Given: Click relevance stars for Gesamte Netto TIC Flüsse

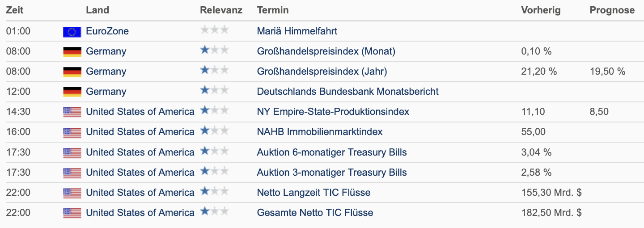Looking at the screenshot, I should pos(214,211).
